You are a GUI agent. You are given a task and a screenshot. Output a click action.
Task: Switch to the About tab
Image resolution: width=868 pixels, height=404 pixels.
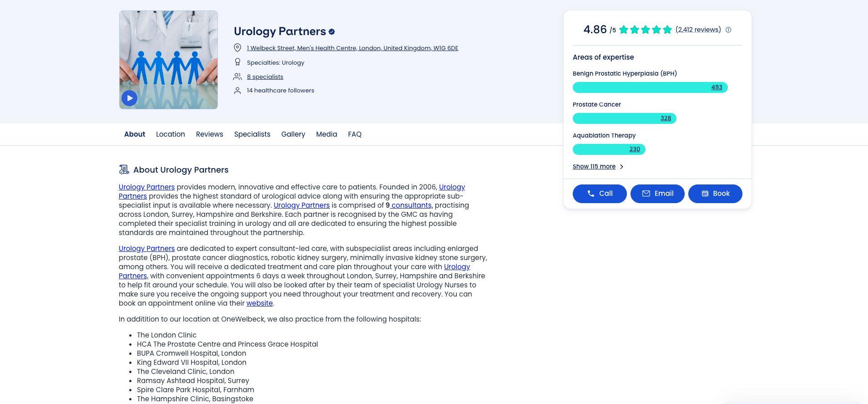(x=135, y=134)
